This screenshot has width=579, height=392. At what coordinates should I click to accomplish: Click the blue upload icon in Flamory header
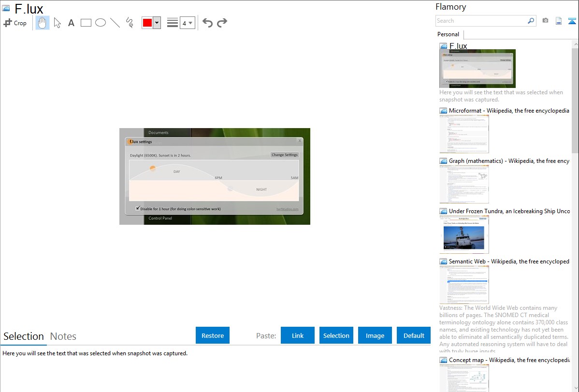(x=572, y=21)
